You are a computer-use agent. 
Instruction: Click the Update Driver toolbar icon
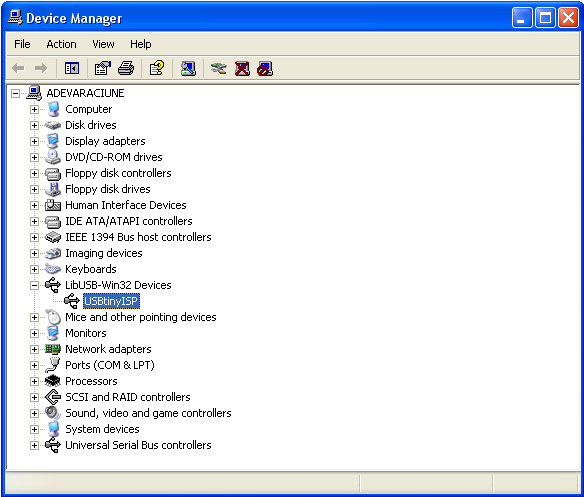[x=219, y=69]
